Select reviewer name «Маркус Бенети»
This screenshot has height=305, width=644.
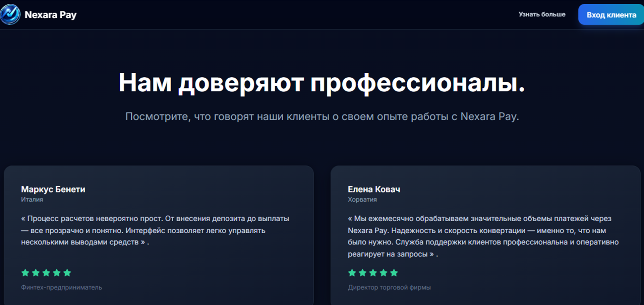coord(53,189)
